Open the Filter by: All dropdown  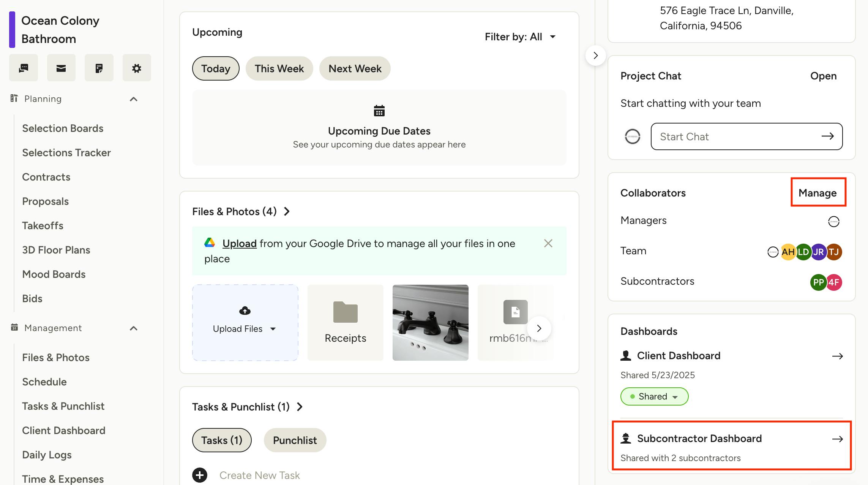[x=520, y=37]
